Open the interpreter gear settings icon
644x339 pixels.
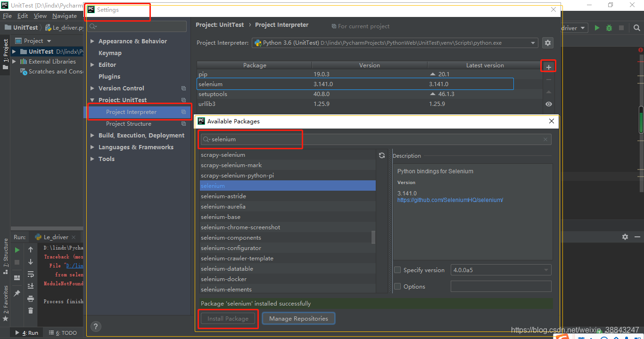tap(547, 43)
